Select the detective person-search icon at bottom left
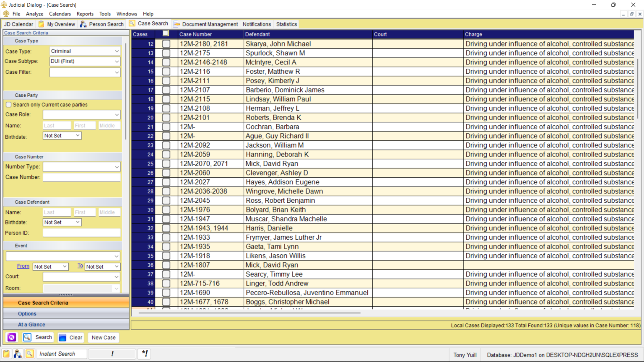The width and height of the screenshot is (644, 362). (x=18, y=354)
